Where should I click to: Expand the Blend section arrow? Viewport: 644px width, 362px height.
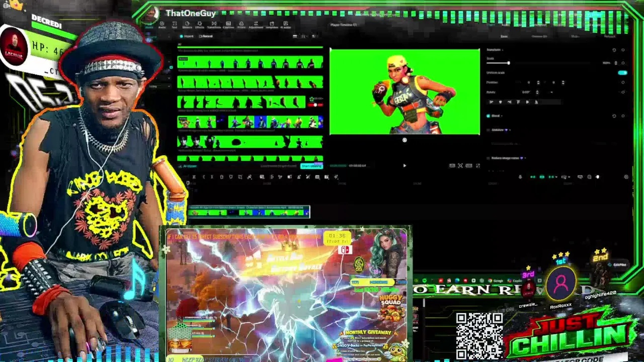pyautogui.click(x=503, y=116)
